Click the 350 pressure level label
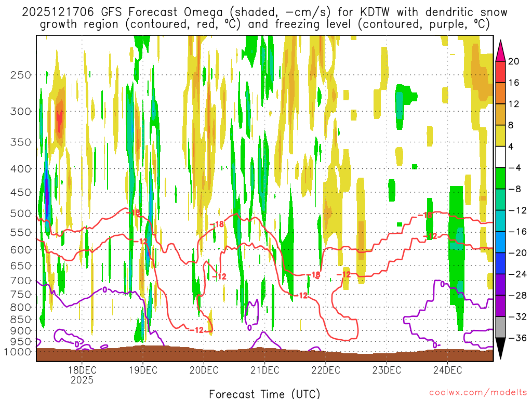The width and height of the screenshot is (532, 399). coord(21,142)
